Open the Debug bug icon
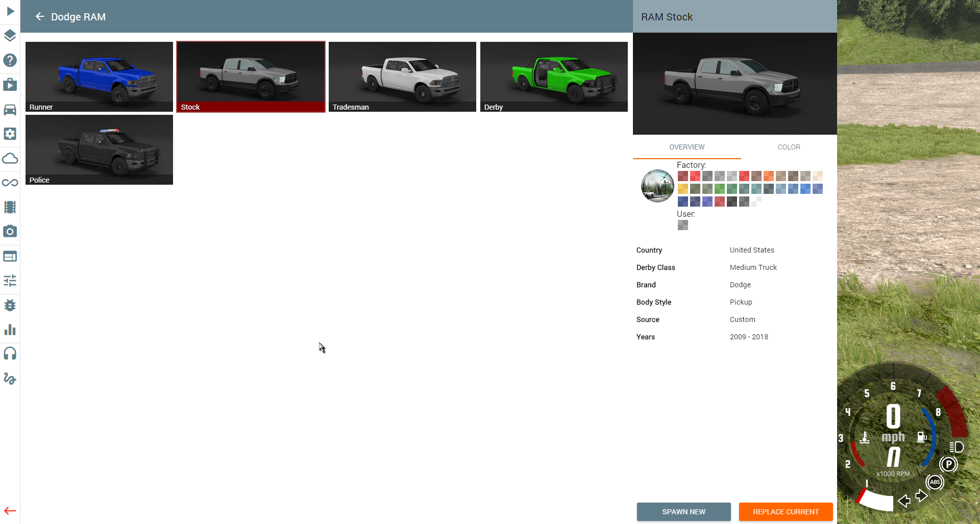This screenshot has width=980, height=524. pyautogui.click(x=10, y=305)
